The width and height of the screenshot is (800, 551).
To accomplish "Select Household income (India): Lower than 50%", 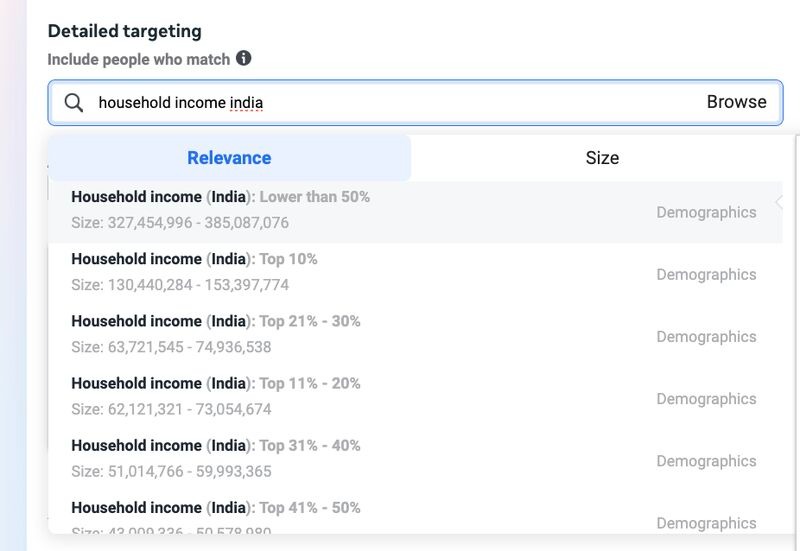I will [x=221, y=197].
